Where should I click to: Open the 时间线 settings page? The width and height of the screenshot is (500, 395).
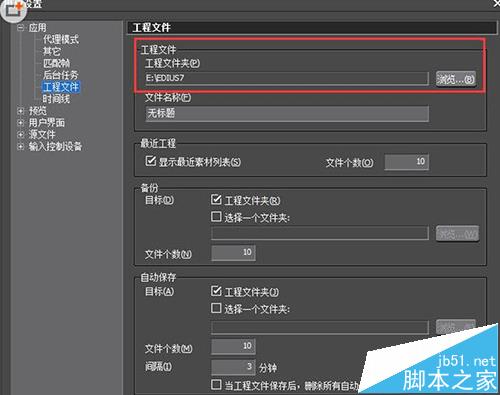coord(56,99)
